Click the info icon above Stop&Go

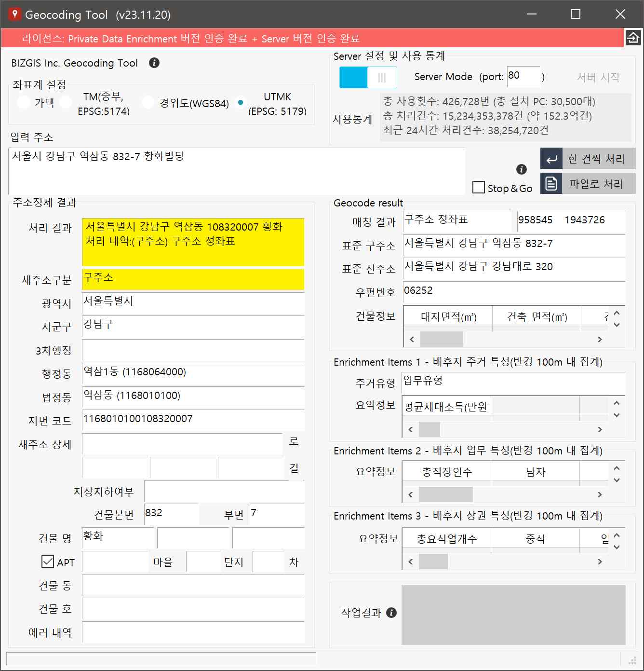522,169
